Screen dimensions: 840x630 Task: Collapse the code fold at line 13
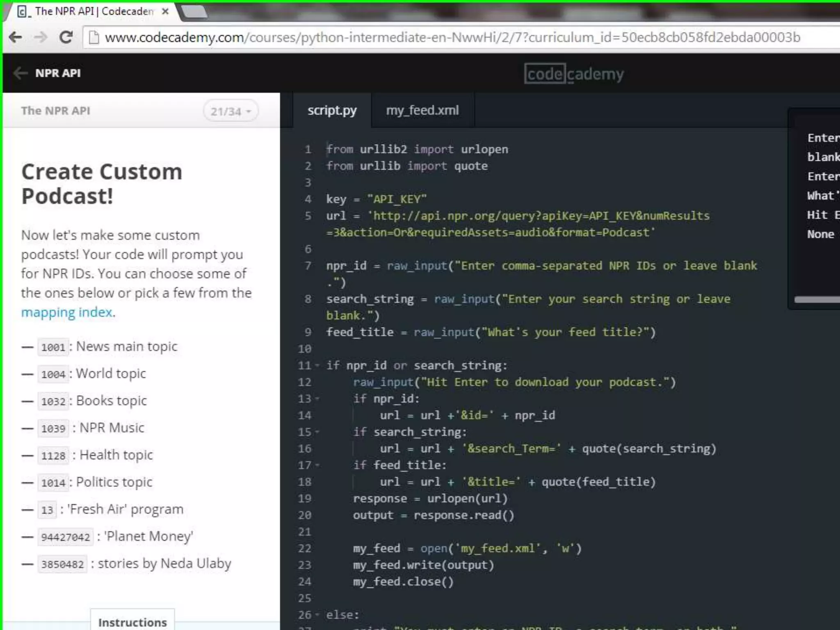tap(317, 399)
